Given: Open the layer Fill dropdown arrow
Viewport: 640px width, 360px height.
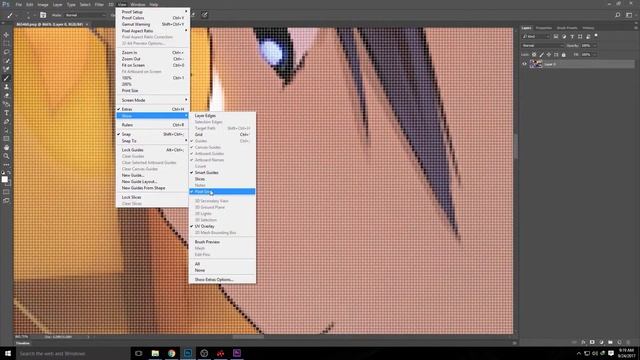Looking at the screenshot, I should (594, 54).
